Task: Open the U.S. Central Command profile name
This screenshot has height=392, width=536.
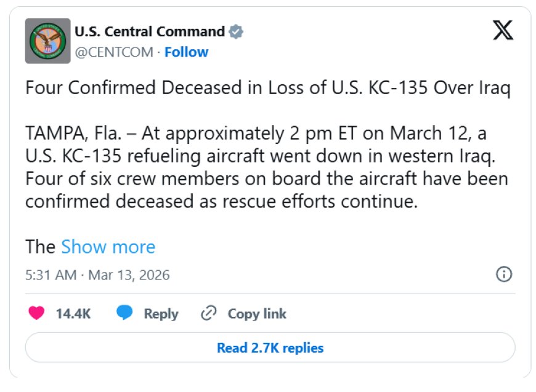Action: click(149, 31)
